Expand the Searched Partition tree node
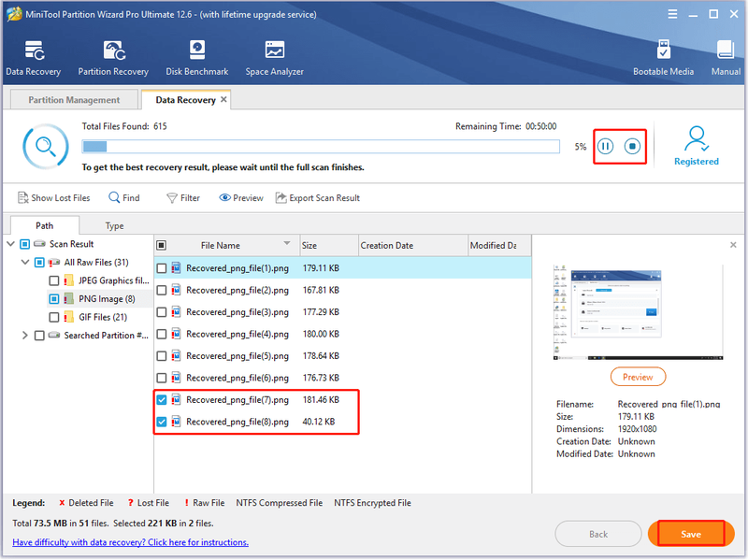 click(25, 336)
